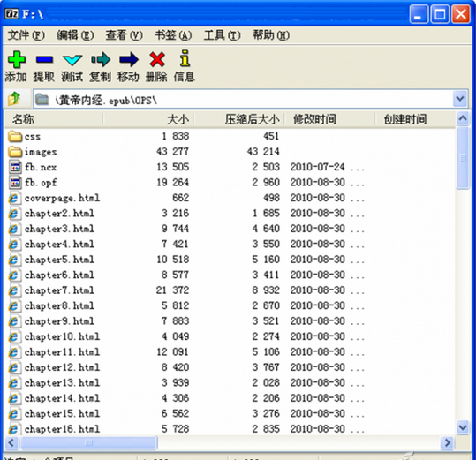
Task: Open the 信息 (Info) yellow i icon
Action: point(185,58)
